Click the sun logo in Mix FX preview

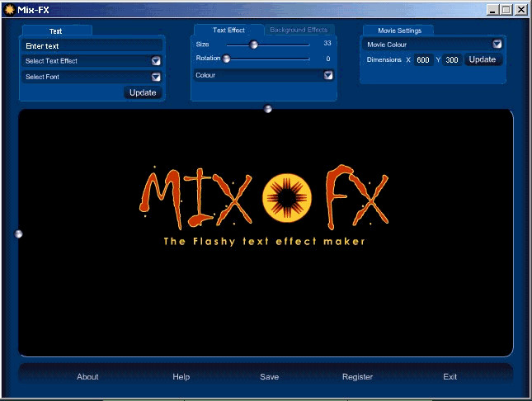[x=287, y=198]
